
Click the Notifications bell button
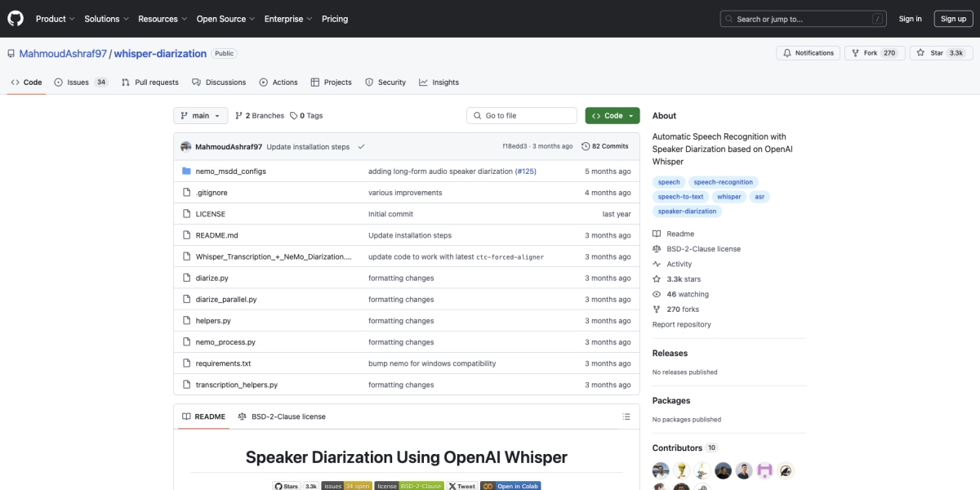click(x=808, y=53)
